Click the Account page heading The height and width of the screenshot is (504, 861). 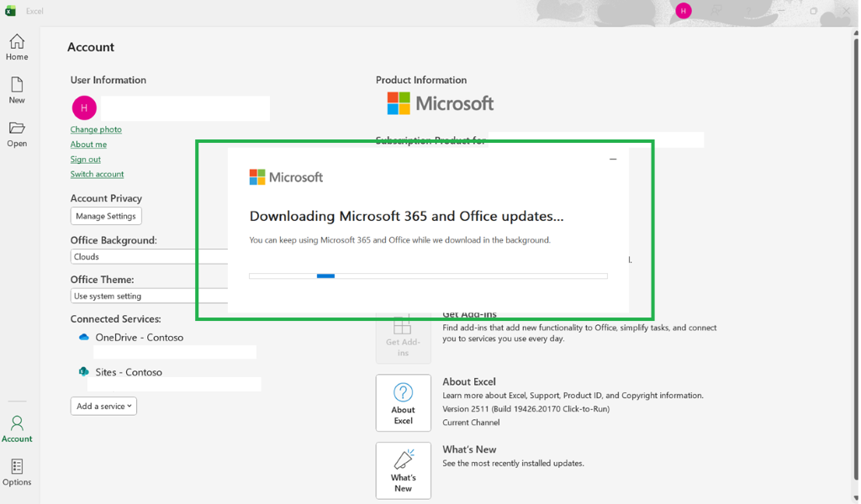(91, 47)
